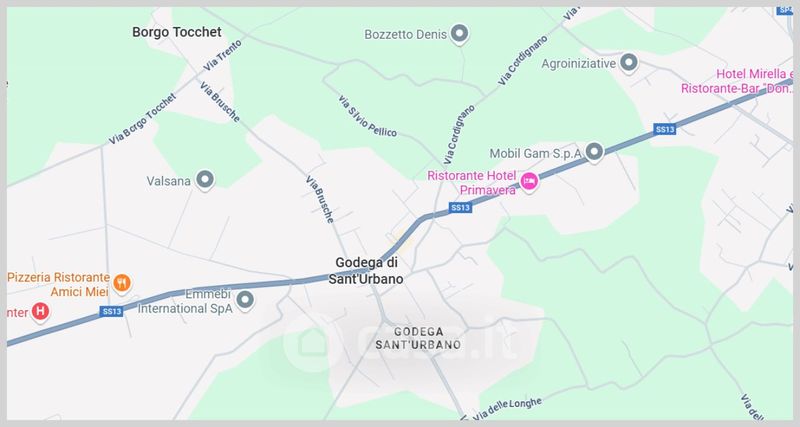Open the Mobil Gam S.p.A pin

(x=594, y=152)
